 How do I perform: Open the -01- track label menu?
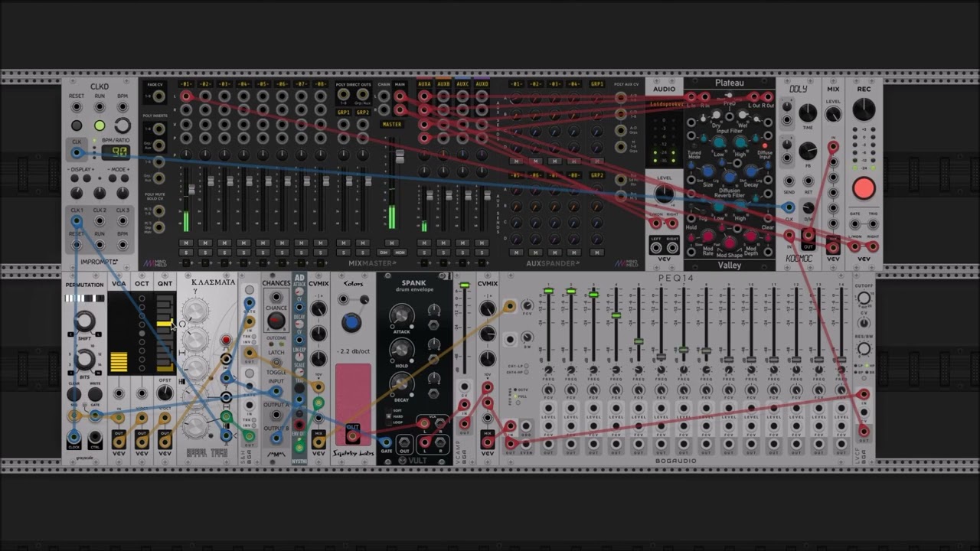tap(186, 84)
